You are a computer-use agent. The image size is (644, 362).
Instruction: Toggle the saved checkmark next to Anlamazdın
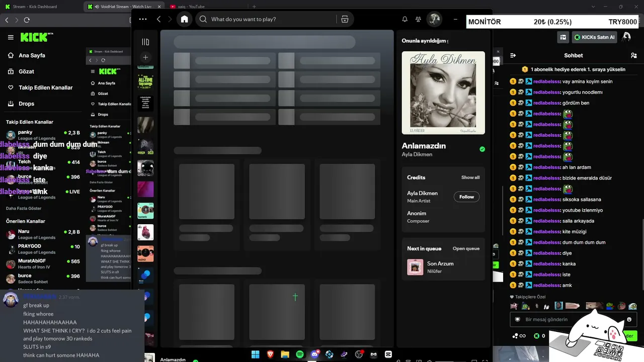(x=482, y=149)
